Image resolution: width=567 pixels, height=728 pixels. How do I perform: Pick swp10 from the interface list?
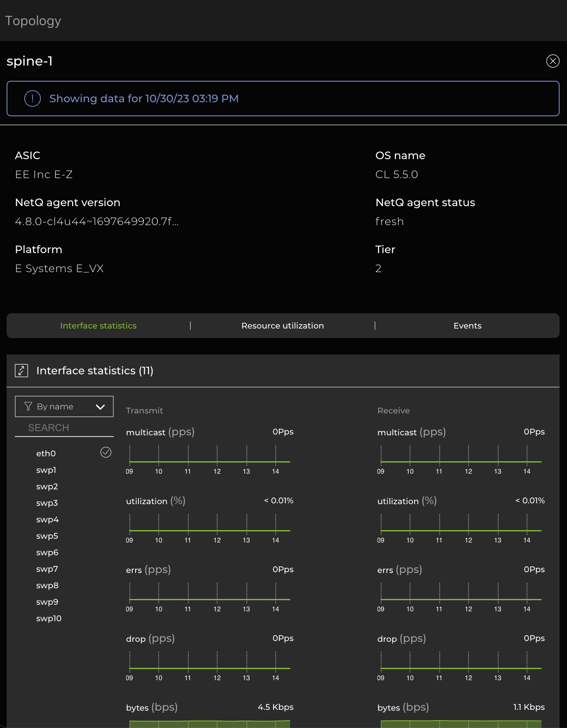pos(49,618)
